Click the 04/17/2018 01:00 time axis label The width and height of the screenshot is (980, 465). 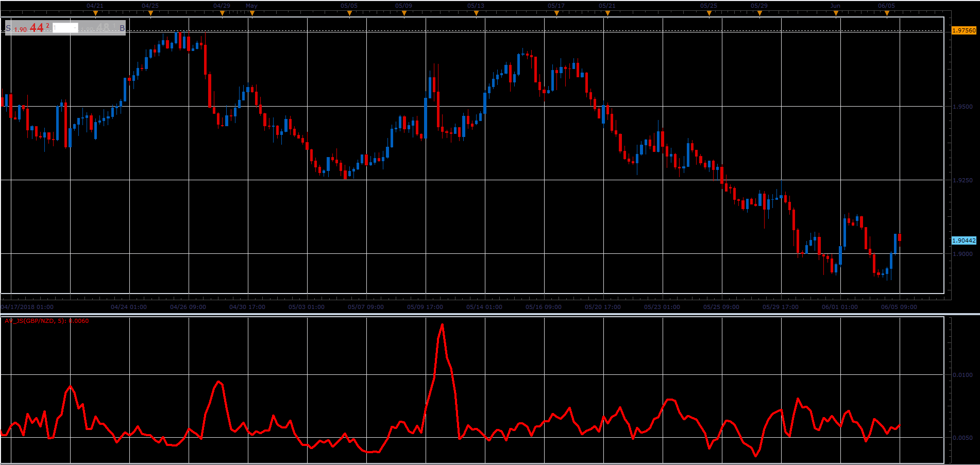tap(27, 307)
